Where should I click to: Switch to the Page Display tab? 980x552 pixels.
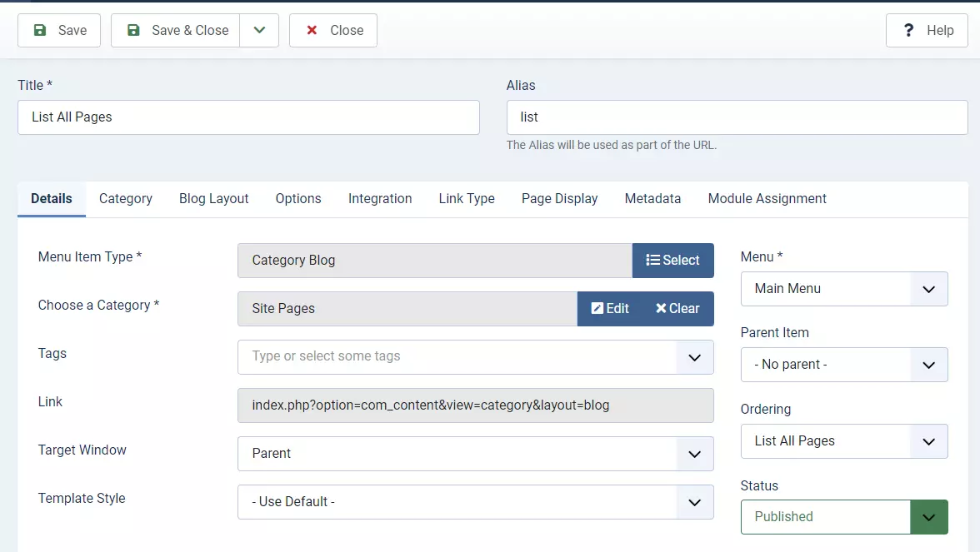click(x=559, y=198)
